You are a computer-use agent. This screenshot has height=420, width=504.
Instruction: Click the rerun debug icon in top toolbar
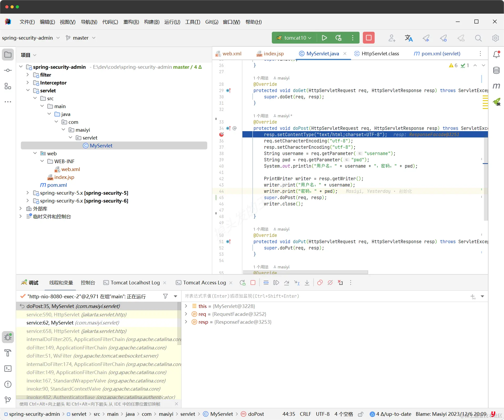pyautogui.click(x=339, y=38)
